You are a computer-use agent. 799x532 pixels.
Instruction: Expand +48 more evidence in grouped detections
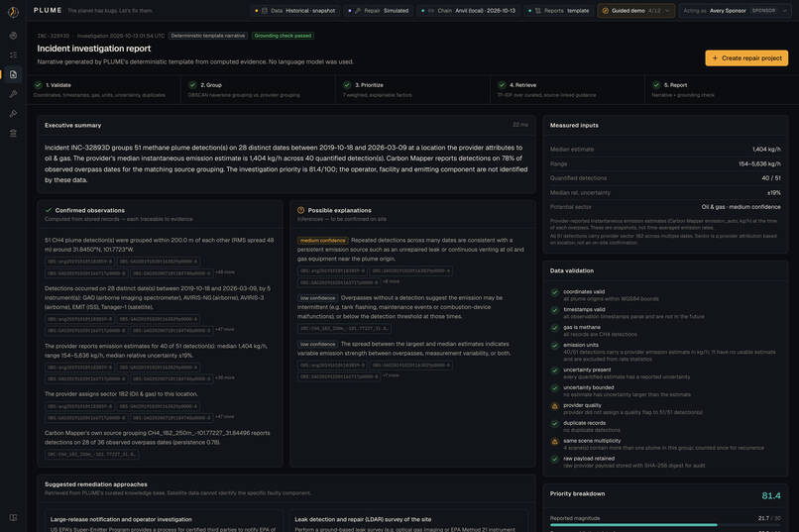[225, 272]
